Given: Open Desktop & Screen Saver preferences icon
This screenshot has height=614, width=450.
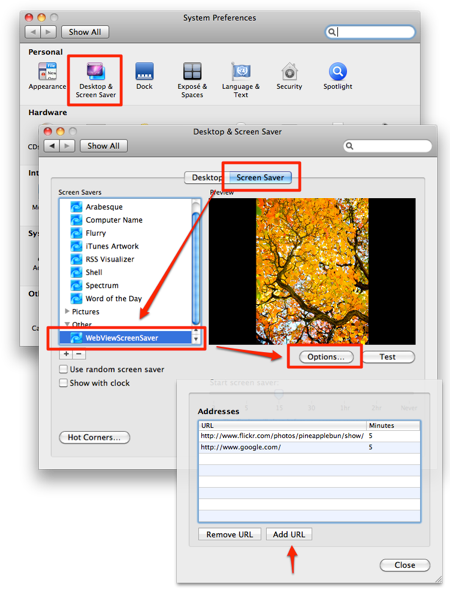Looking at the screenshot, I should [x=96, y=71].
